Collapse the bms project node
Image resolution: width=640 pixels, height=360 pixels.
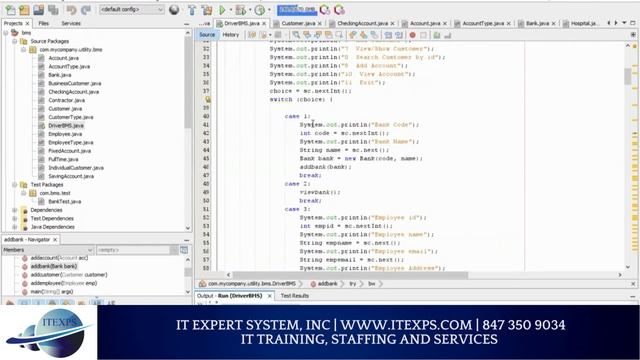[6, 33]
